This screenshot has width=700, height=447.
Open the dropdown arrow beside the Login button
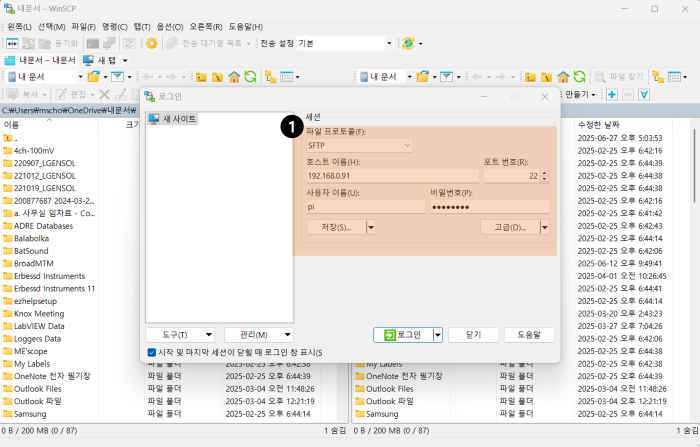coord(438,335)
